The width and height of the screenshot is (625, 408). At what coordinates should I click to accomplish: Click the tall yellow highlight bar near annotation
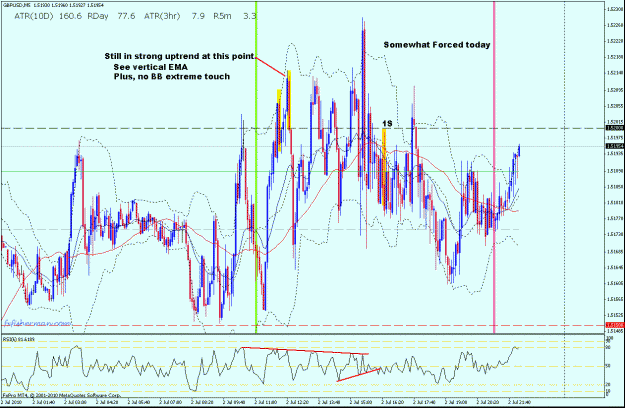click(289, 100)
